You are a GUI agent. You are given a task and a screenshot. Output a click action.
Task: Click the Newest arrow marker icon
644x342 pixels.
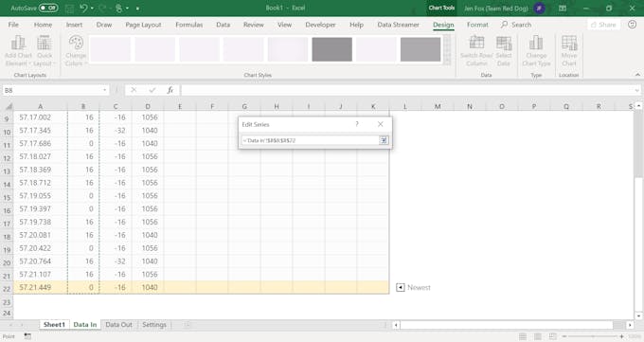tap(401, 287)
